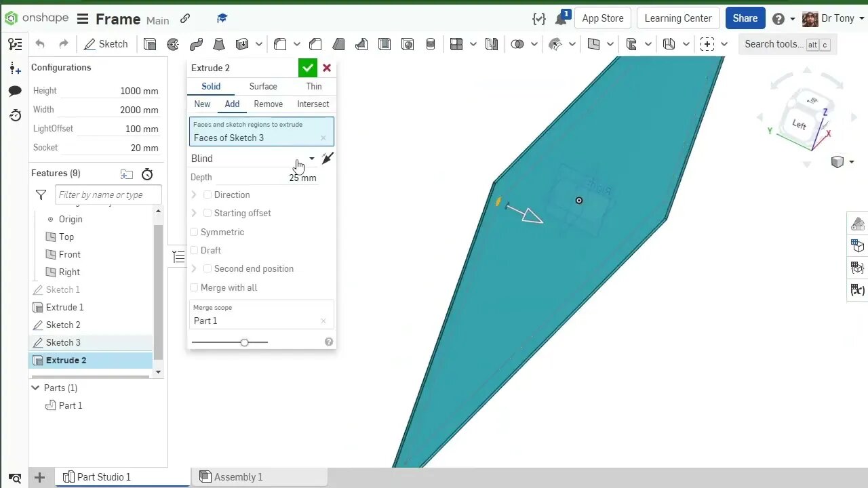The width and height of the screenshot is (868, 488).
Task: Select the Revolve tool icon
Action: [x=173, y=44]
